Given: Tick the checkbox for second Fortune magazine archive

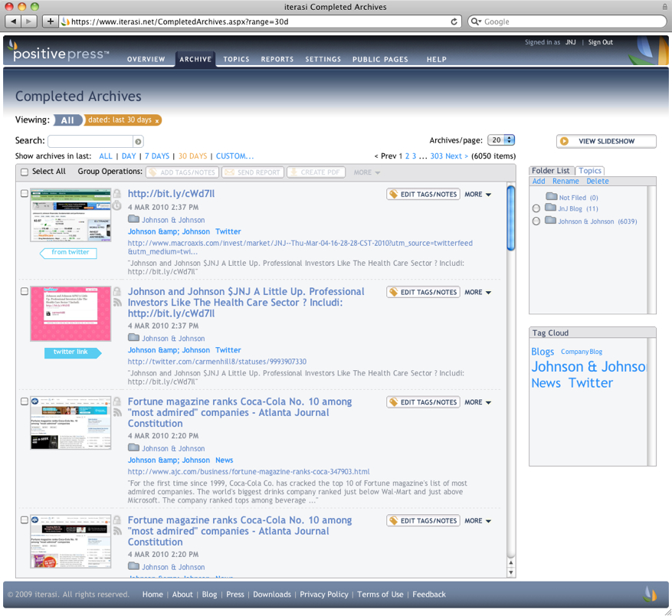Looking at the screenshot, I should [25, 519].
